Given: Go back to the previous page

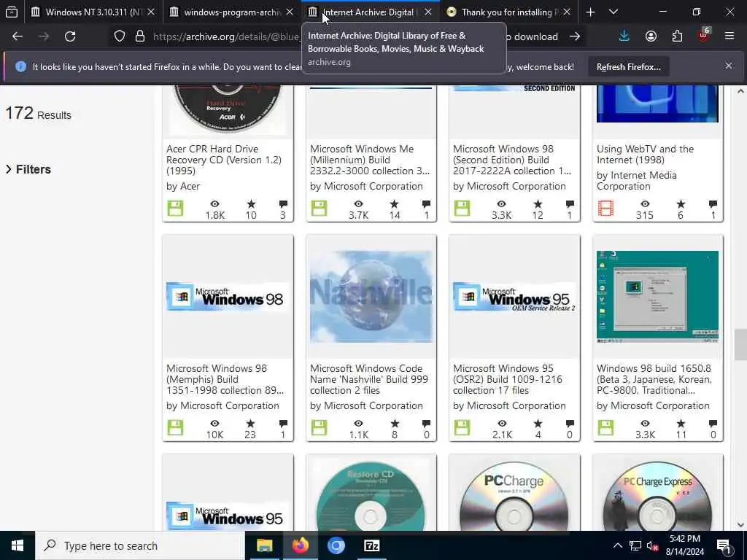Looking at the screenshot, I should click(18, 36).
